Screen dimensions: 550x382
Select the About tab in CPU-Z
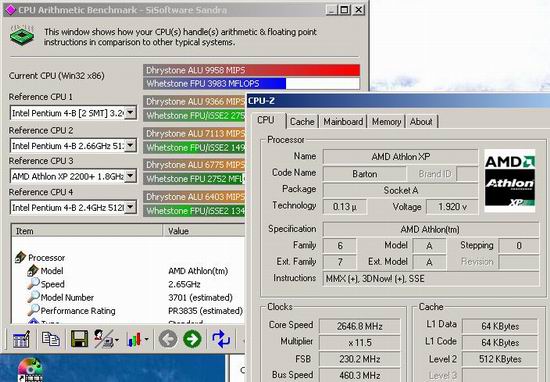(x=421, y=122)
